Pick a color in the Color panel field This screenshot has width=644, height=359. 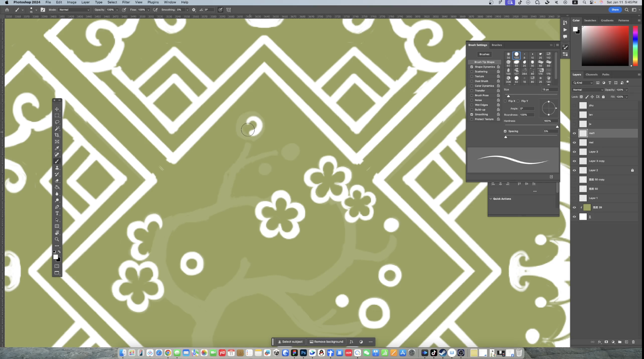[x=605, y=46]
